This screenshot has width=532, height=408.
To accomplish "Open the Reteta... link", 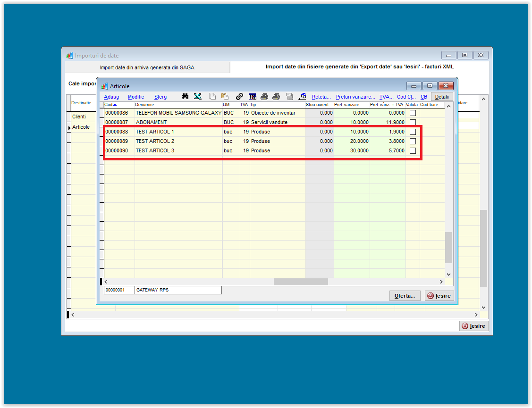I will pos(321,97).
